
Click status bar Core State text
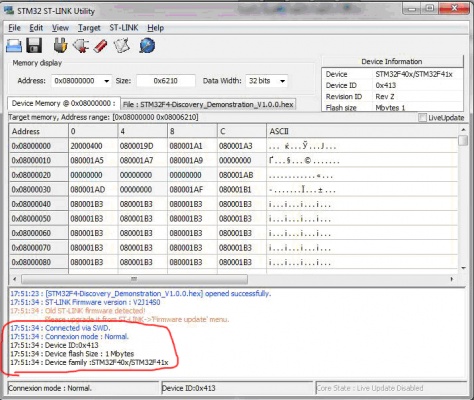pyautogui.click(x=370, y=388)
